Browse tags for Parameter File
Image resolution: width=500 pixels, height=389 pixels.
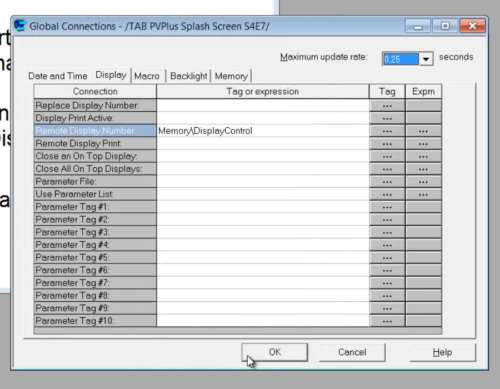tap(387, 182)
